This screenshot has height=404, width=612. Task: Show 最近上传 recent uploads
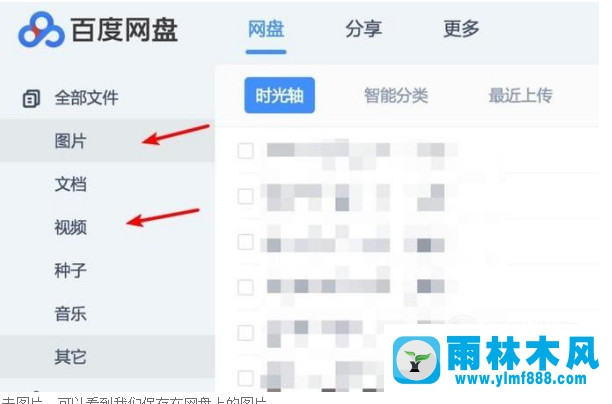pos(521,95)
